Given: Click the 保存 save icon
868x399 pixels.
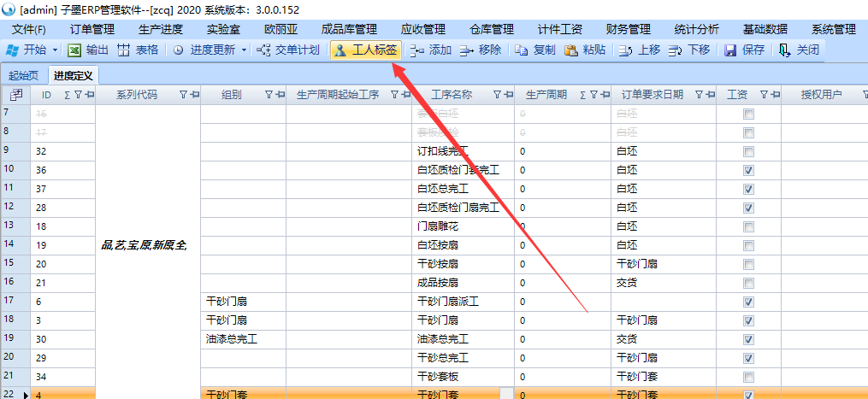Looking at the screenshot, I should (x=730, y=50).
